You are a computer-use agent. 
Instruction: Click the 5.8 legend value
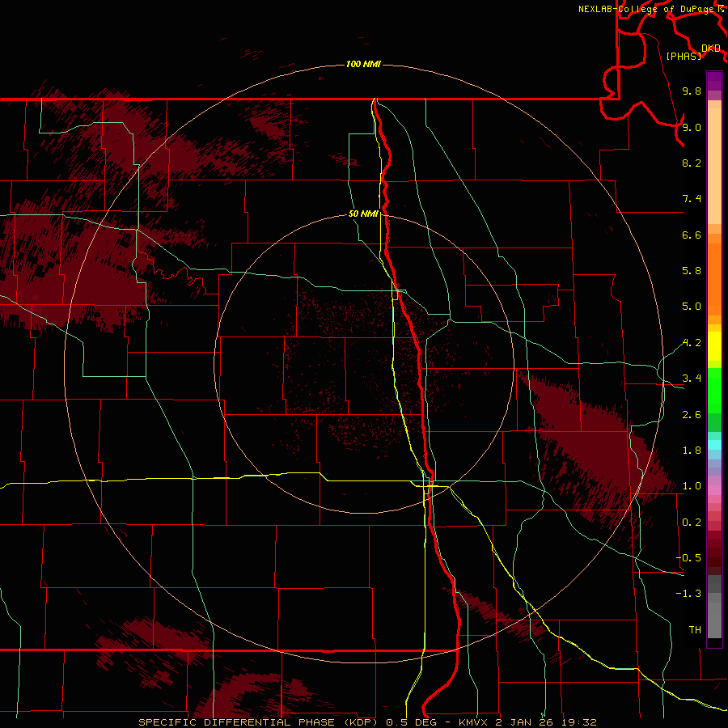click(x=692, y=271)
